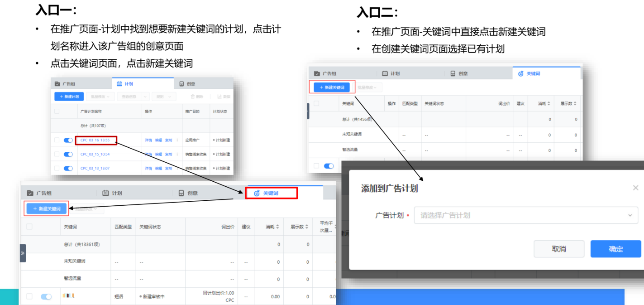Close the 添加到广告计划 dialog with X

635,188
